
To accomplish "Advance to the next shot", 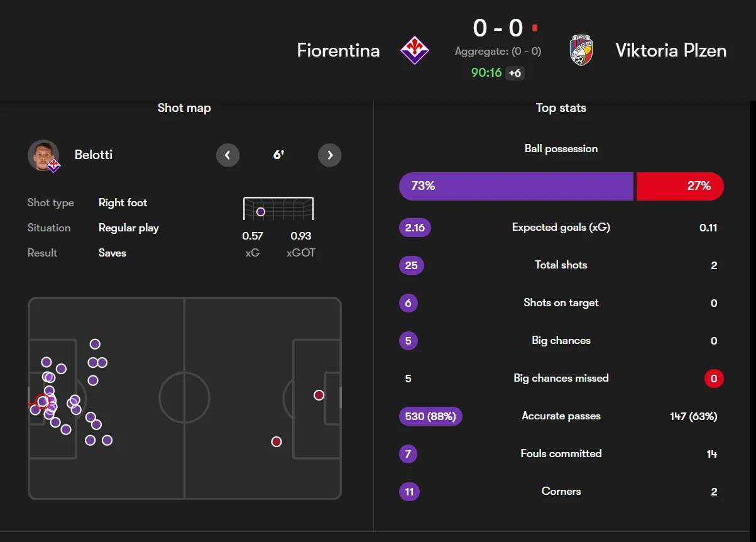I will [x=330, y=155].
